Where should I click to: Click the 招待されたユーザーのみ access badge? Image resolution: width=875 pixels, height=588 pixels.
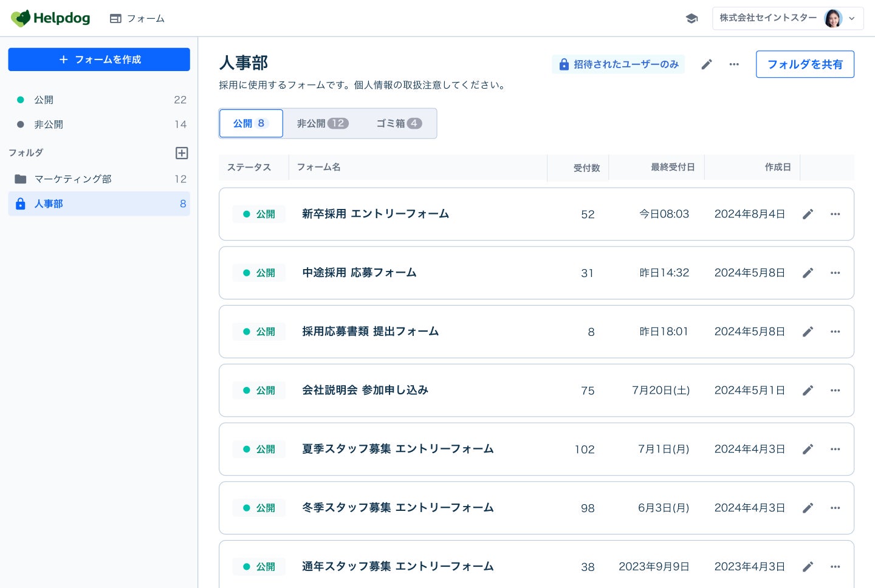618,64
